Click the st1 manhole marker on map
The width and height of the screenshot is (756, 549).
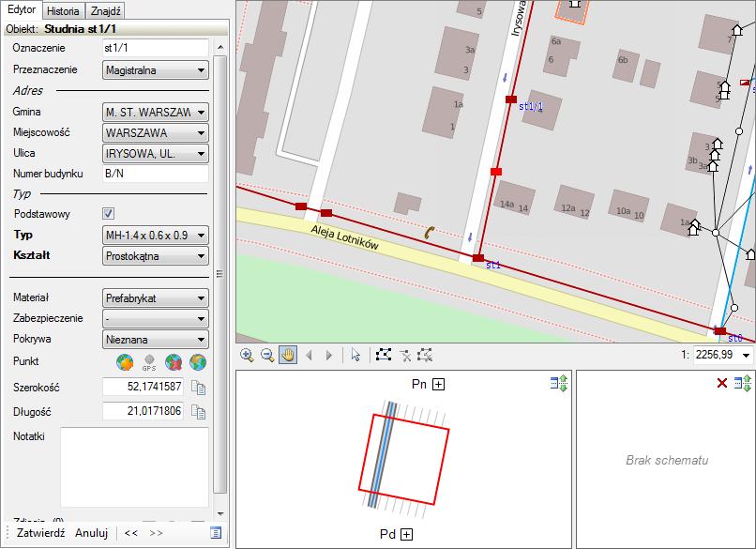(477, 258)
